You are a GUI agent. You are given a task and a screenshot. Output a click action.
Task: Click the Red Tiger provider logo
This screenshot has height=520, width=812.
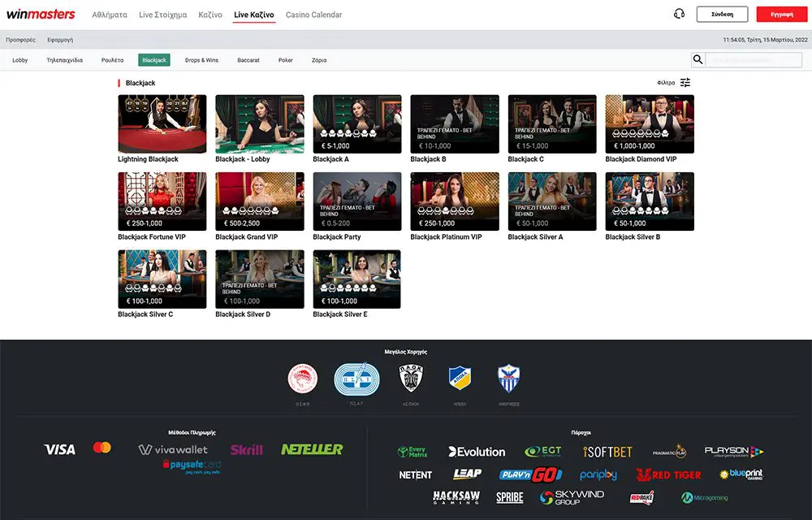pyautogui.click(x=668, y=474)
